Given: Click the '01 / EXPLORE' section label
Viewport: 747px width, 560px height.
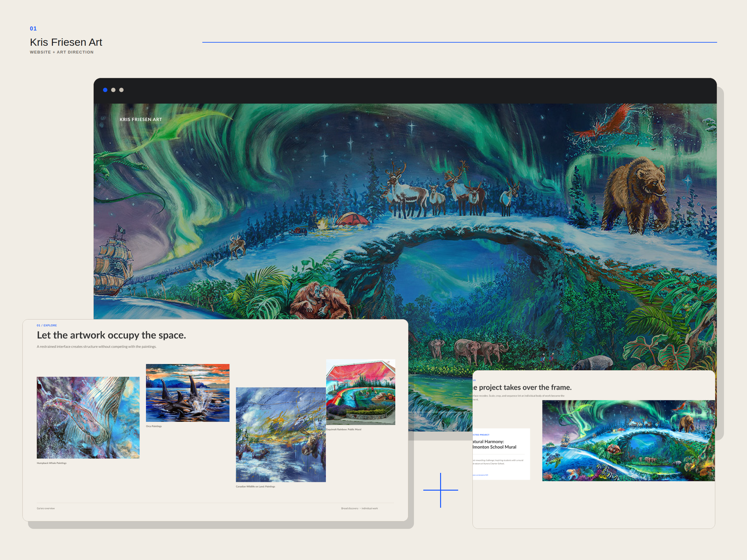Looking at the screenshot, I should tap(47, 325).
